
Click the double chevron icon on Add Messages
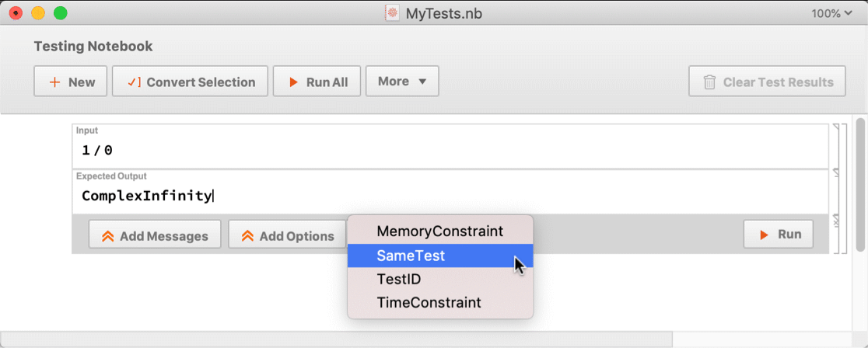(108, 235)
